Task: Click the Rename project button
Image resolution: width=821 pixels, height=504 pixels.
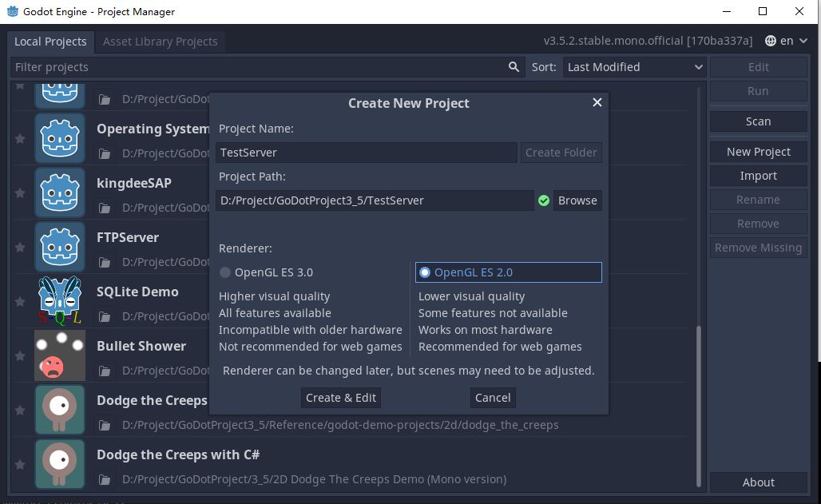Action: (x=758, y=200)
